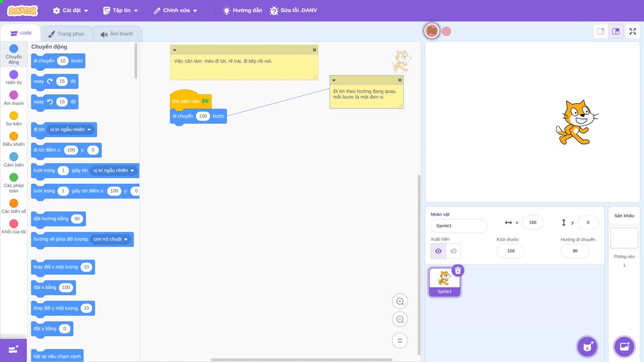Open the Cài đặt menu
Image resolution: width=644 pixels, height=362 pixels.
point(71,11)
